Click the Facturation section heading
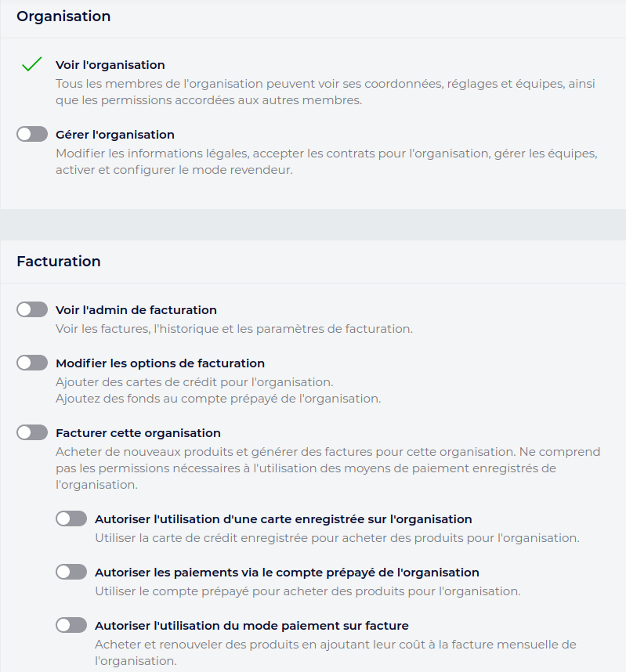Viewport: 626px width, 672px height. [59, 262]
